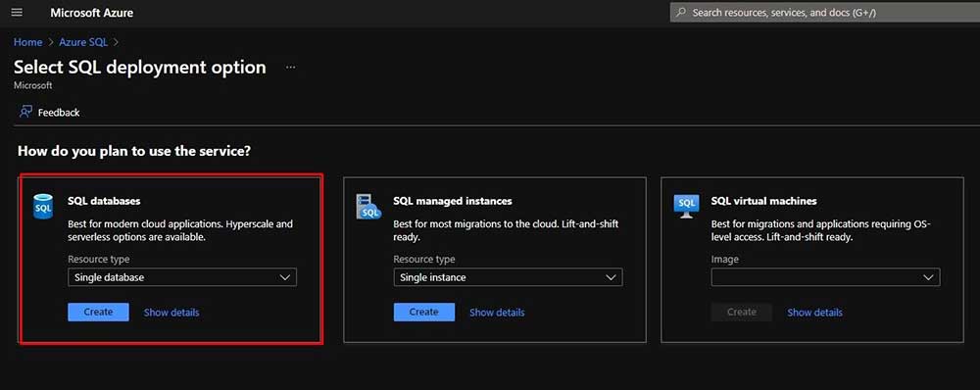Click the SQL databases cylinder icon
Image resolution: width=980 pixels, height=390 pixels.
[x=43, y=206]
